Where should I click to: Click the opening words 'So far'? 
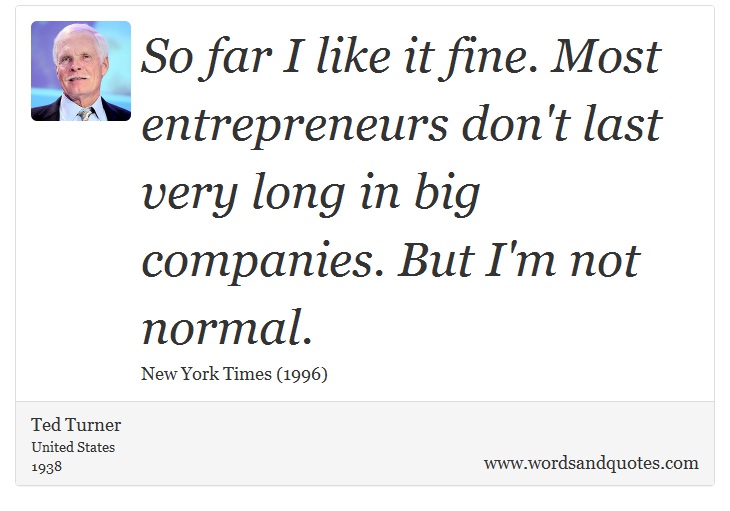coord(206,58)
